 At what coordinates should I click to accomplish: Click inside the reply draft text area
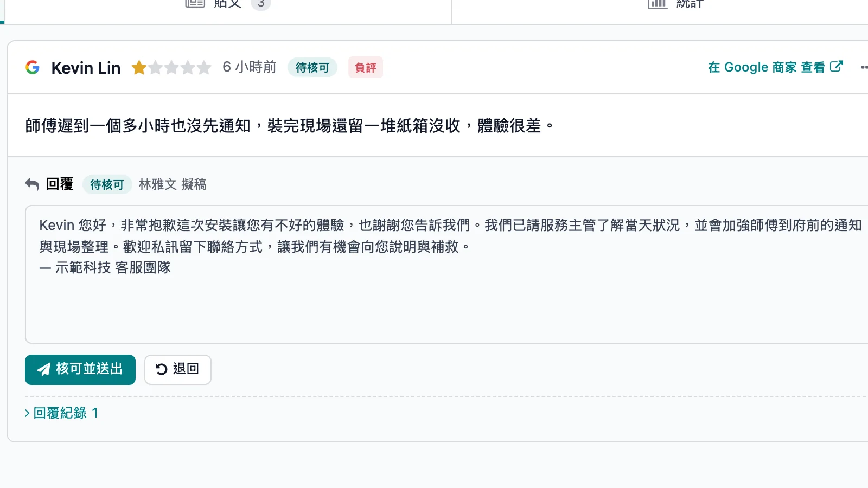(446, 274)
